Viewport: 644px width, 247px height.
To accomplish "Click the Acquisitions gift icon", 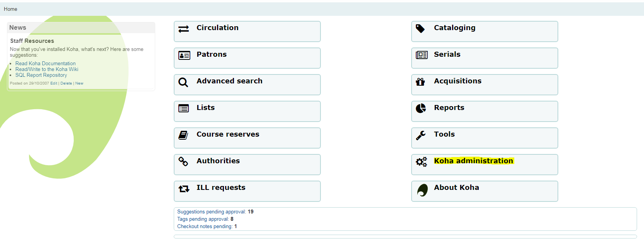I will (420, 82).
